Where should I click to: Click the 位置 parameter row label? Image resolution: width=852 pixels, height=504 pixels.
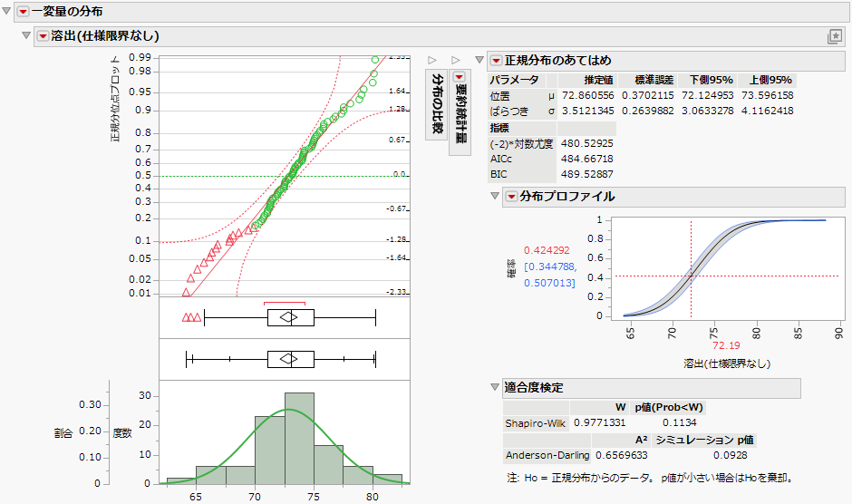[x=500, y=96]
